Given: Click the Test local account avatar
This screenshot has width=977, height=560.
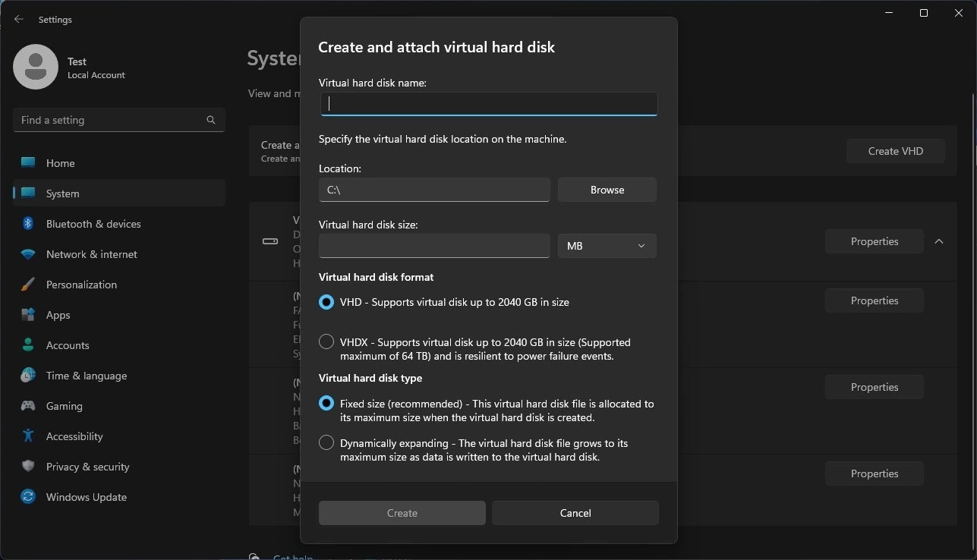Looking at the screenshot, I should point(35,67).
